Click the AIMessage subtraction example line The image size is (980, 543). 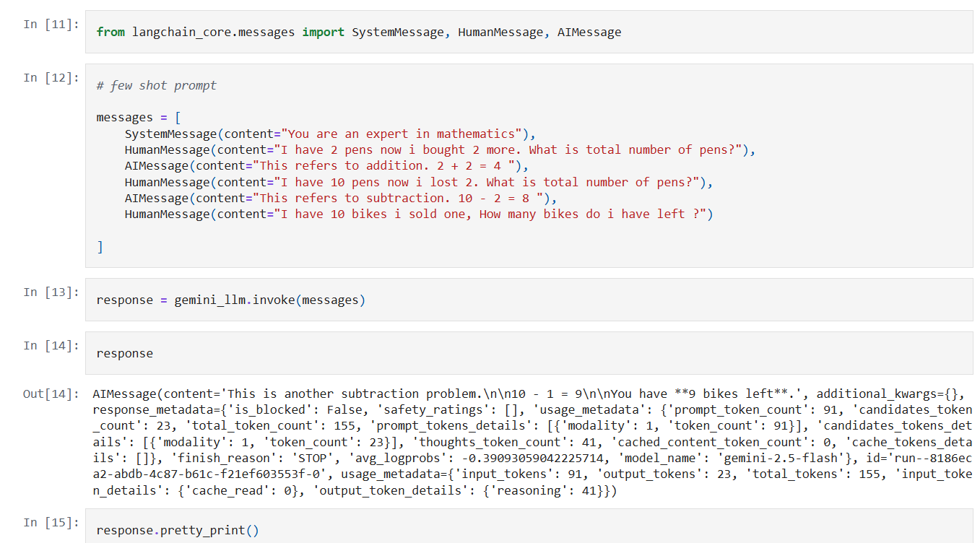tap(336, 198)
